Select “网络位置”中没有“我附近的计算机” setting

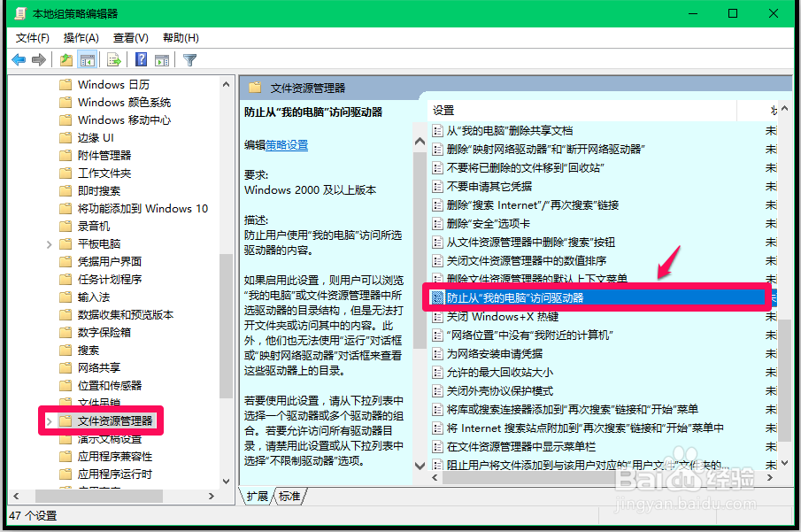click(530, 335)
